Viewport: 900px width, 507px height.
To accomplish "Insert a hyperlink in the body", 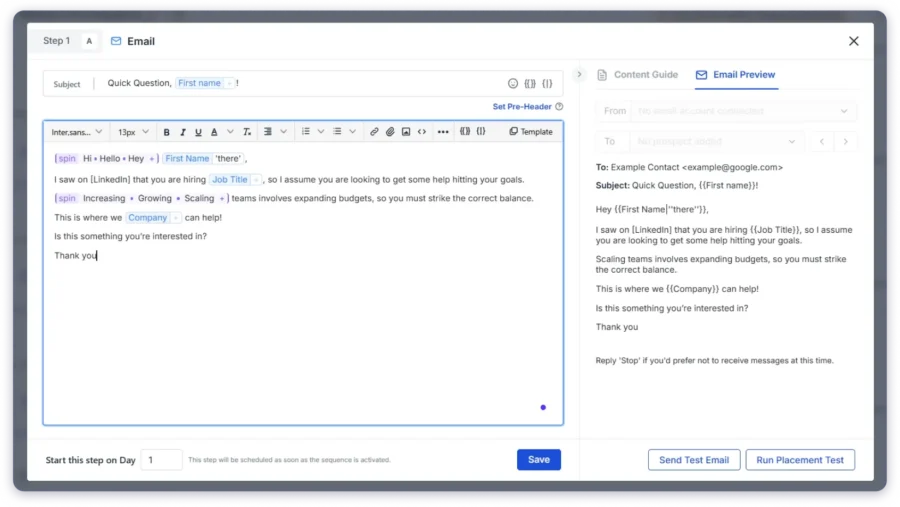I will pos(374,132).
